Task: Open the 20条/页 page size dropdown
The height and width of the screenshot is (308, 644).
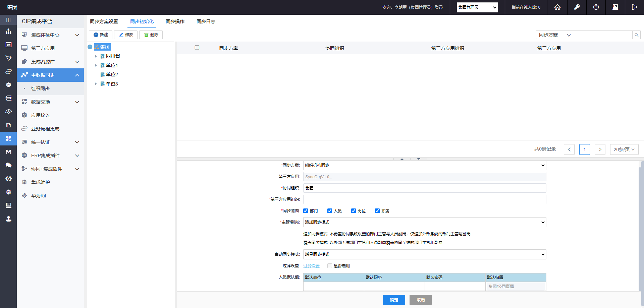Action: pyautogui.click(x=624, y=149)
